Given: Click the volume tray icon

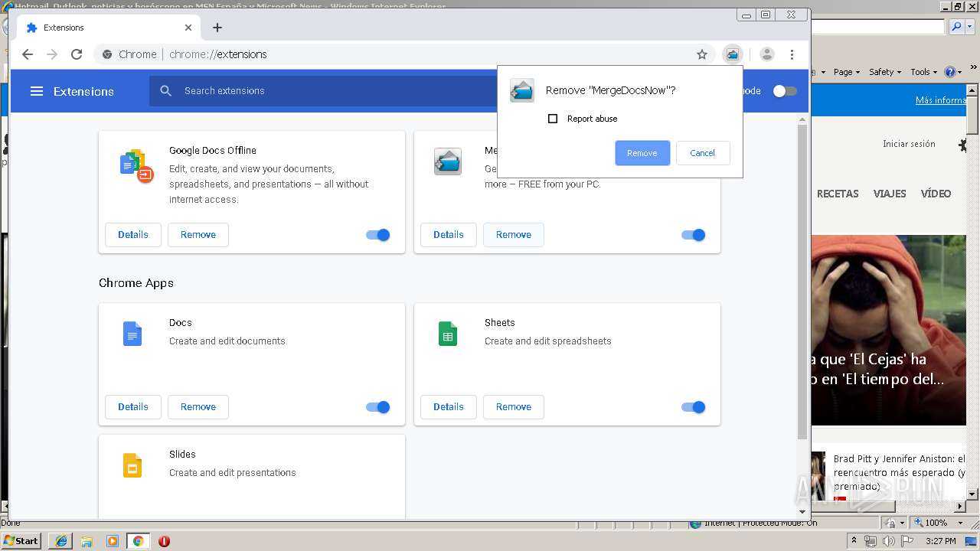Looking at the screenshot, I should click(x=887, y=541).
